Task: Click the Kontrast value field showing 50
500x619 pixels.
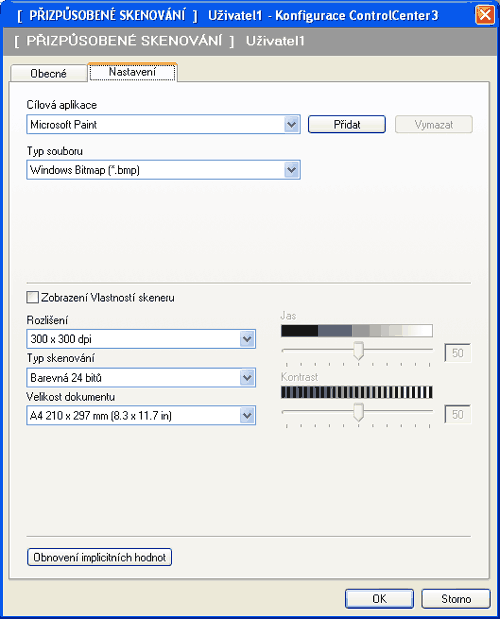Action: 457,415
